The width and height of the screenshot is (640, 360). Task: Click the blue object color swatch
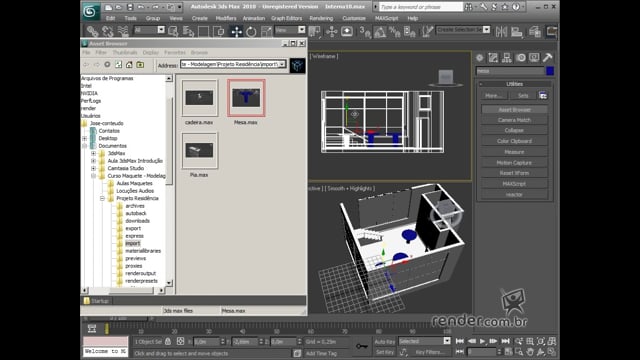550,71
